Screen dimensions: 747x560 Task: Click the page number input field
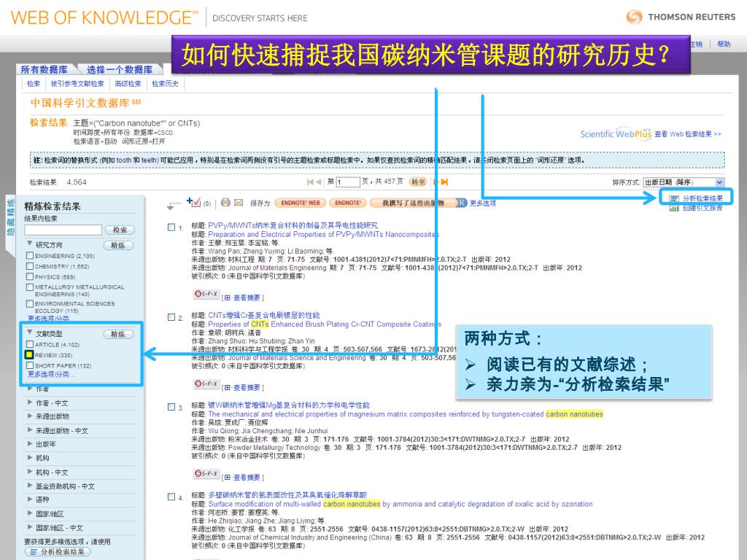click(x=348, y=182)
